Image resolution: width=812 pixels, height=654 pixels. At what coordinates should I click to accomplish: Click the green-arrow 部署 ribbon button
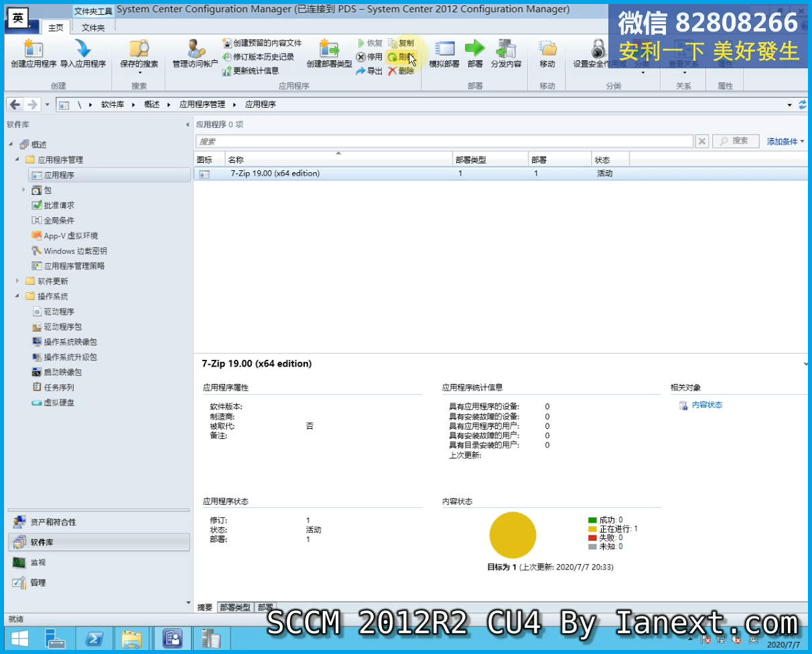475,54
